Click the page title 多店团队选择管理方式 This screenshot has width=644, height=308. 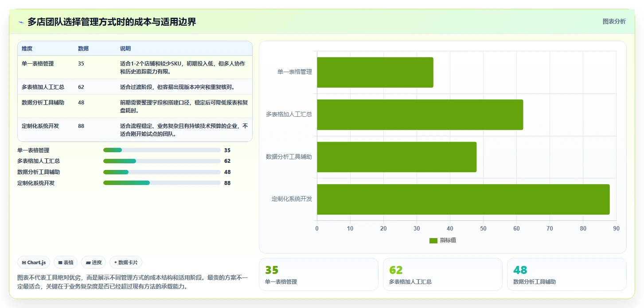pyautogui.click(x=112, y=22)
